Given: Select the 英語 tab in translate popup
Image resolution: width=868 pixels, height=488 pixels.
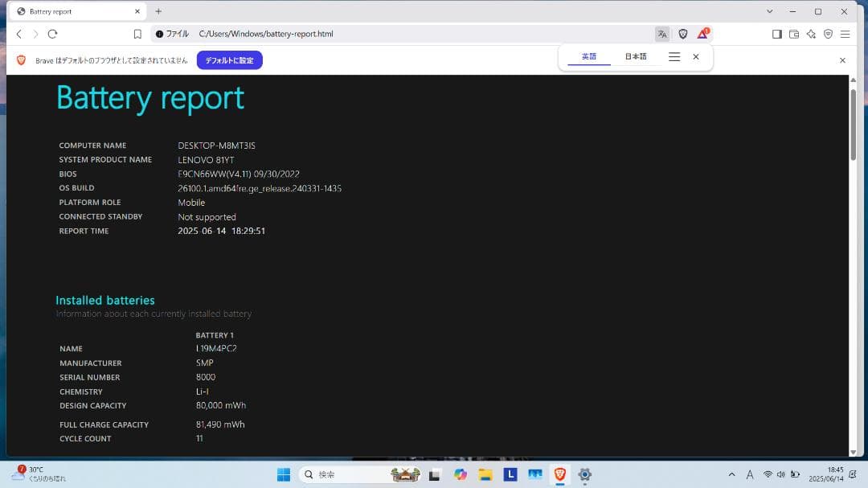Looking at the screenshot, I should pos(589,57).
